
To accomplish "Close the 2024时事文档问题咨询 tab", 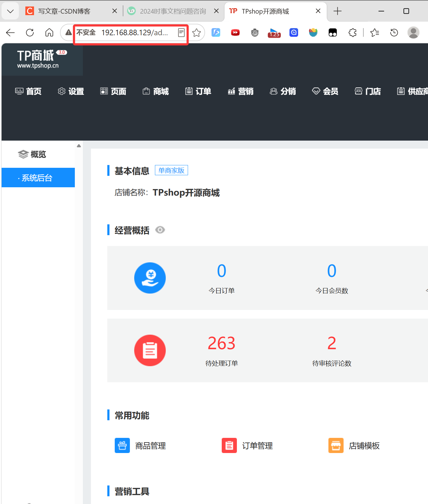I will pos(216,11).
